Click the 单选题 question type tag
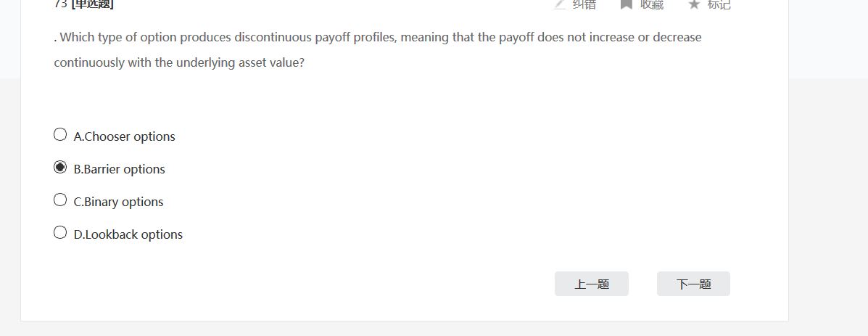The height and width of the screenshot is (336, 868). point(93,4)
